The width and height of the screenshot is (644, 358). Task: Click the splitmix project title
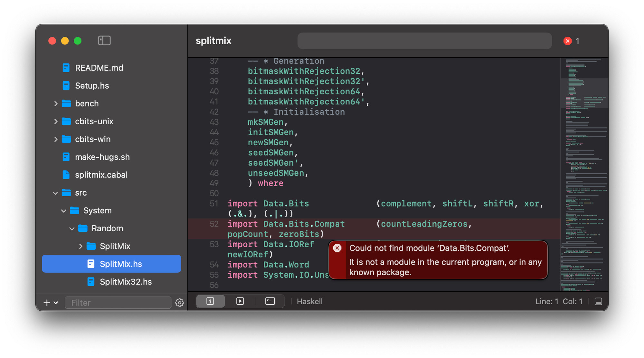point(213,41)
